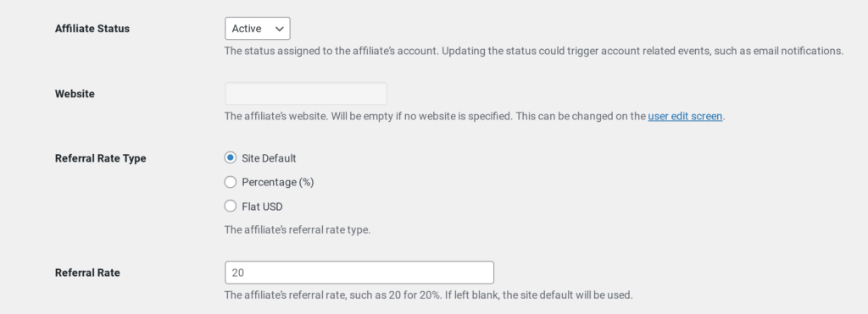Open the user edit screen link
868x314 pixels.
tap(685, 117)
